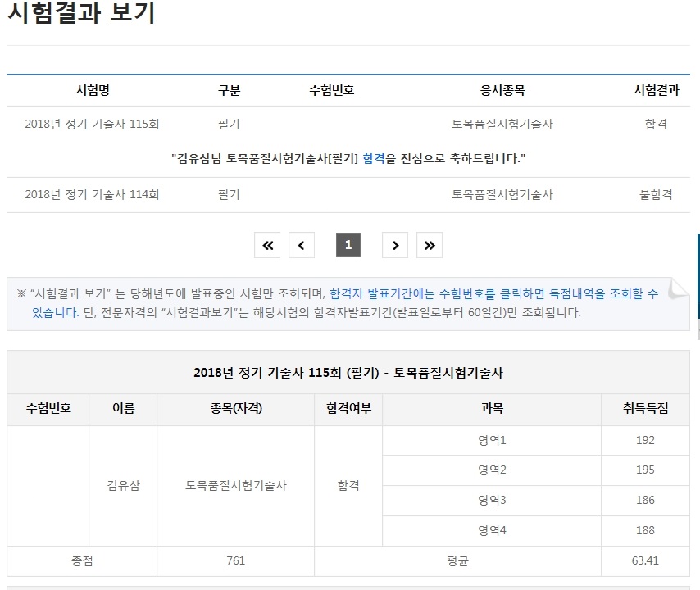Screen dimensions: 700x590
Task: Click the 합격 result in the 115회 row
Action: point(656,125)
